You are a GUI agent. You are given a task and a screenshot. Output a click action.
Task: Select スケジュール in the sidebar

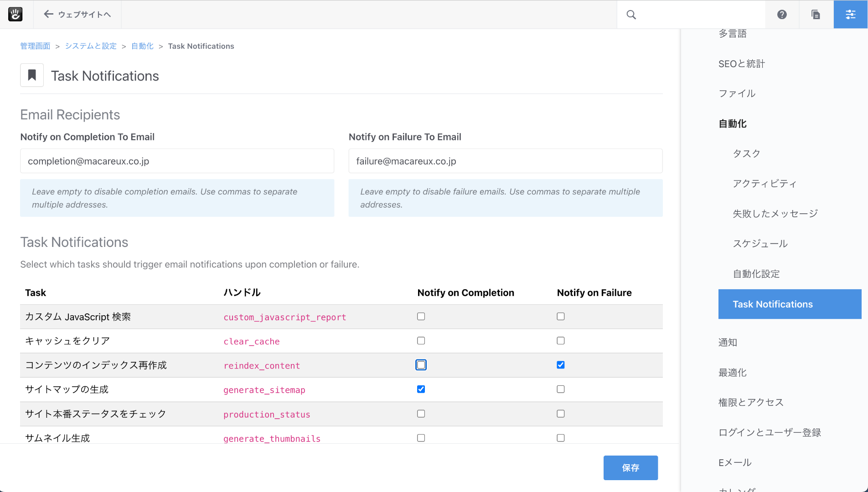pos(760,244)
